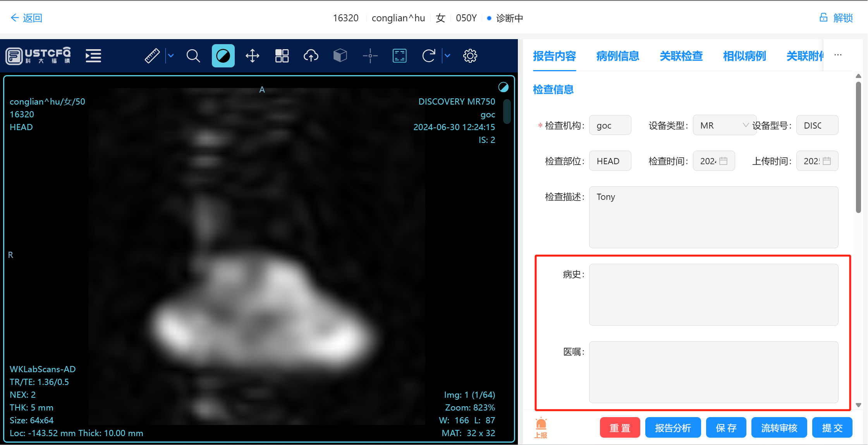Open viewer settings gear icon
Screen dimensions: 868x445
(470, 56)
